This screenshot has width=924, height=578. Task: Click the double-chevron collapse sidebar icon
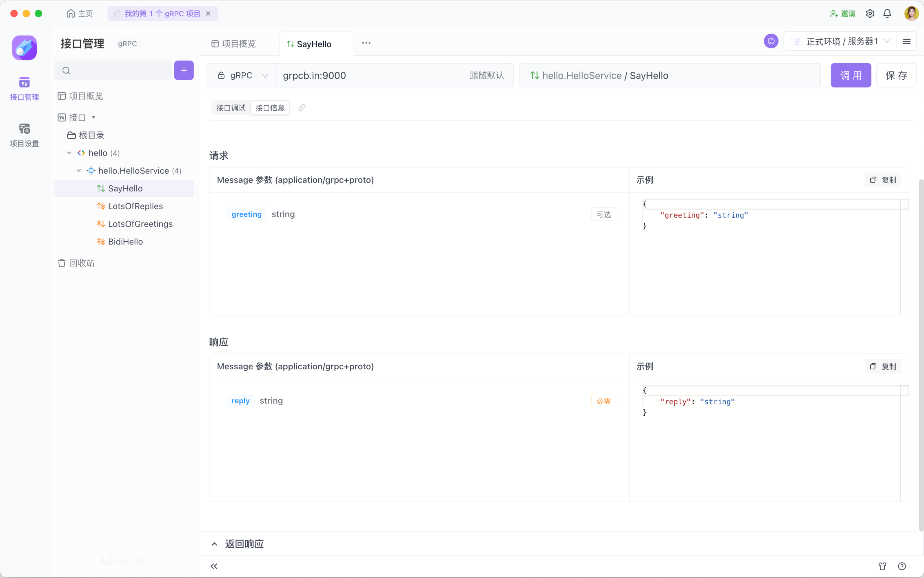214,566
